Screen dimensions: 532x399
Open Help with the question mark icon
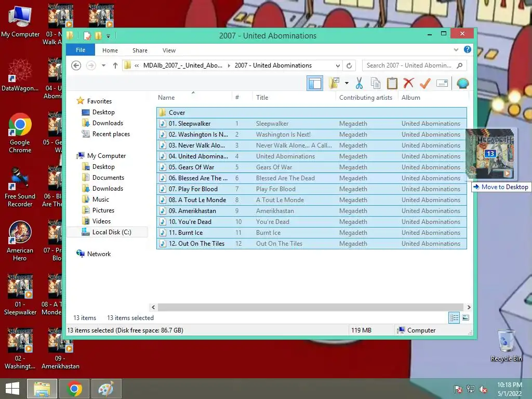[467, 49]
